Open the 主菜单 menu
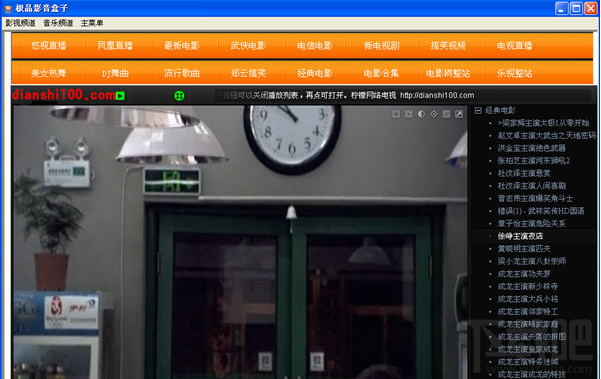Viewport: 601px width, 379px height. [x=92, y=23]
